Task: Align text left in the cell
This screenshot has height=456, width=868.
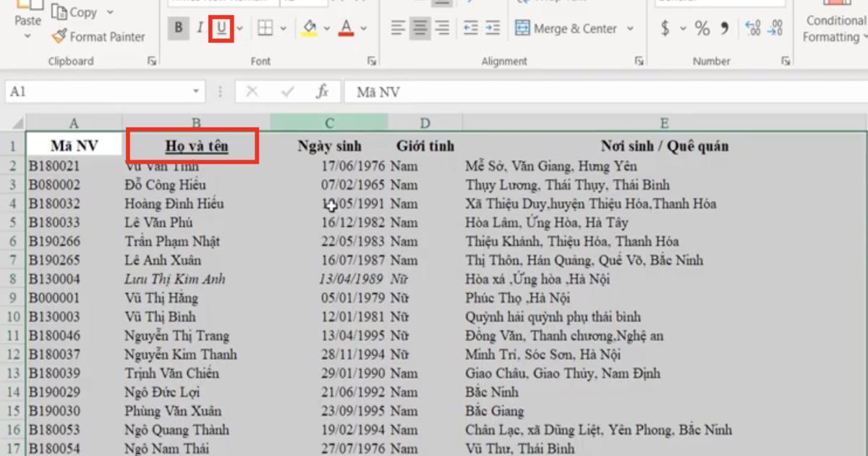Action: [398, 28]
